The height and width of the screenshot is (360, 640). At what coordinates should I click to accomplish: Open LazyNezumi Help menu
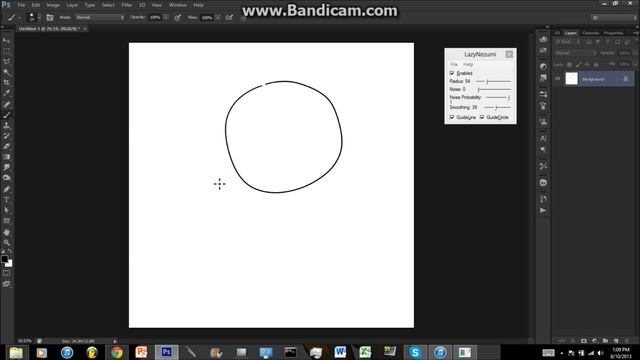tap(468, 64)
